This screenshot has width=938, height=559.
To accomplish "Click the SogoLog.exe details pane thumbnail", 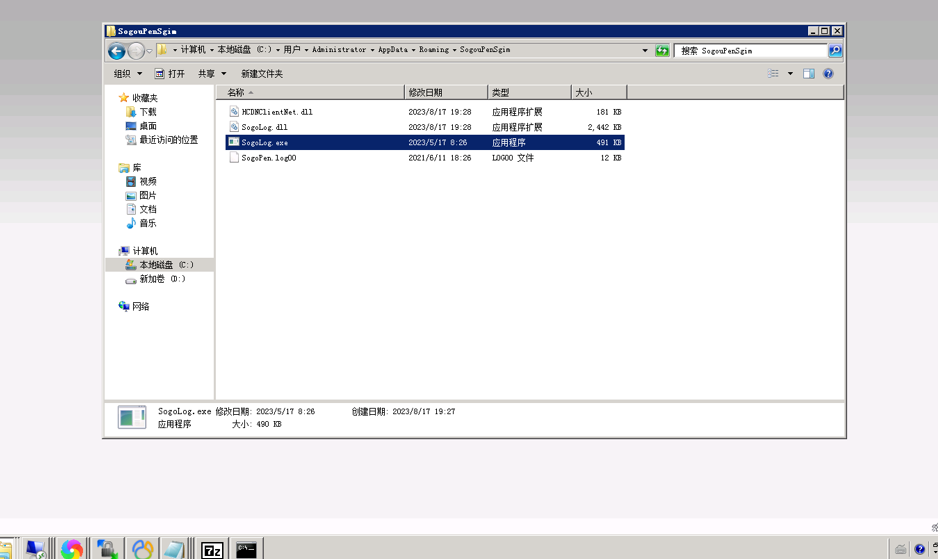I will (x=132, y=417).
